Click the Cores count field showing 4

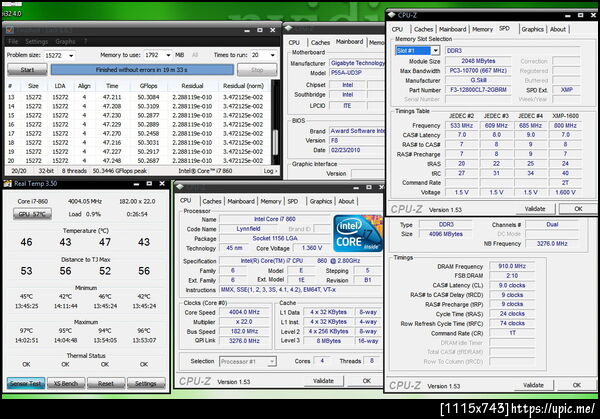322,361
